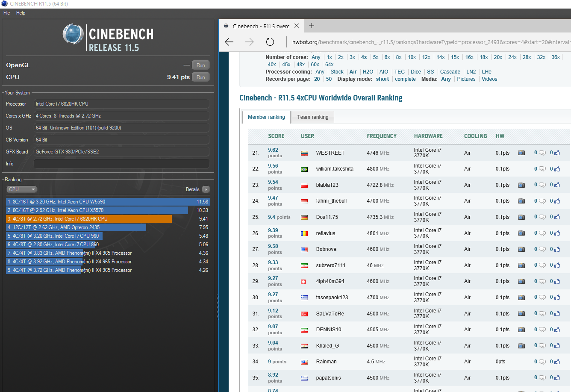Open comments bubble for Rainman's score

pyautogui.click(x=542, y=362)
